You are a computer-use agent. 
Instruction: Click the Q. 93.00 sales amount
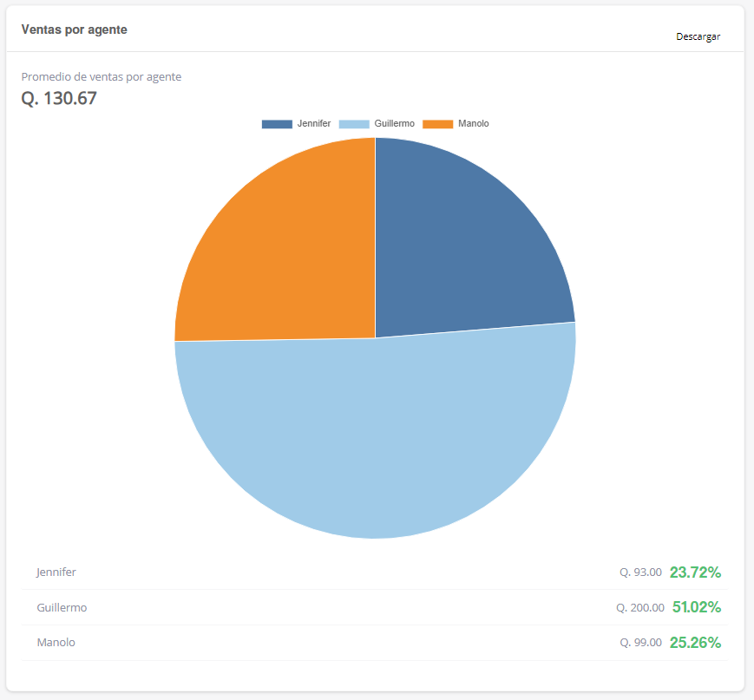(640, 572)
